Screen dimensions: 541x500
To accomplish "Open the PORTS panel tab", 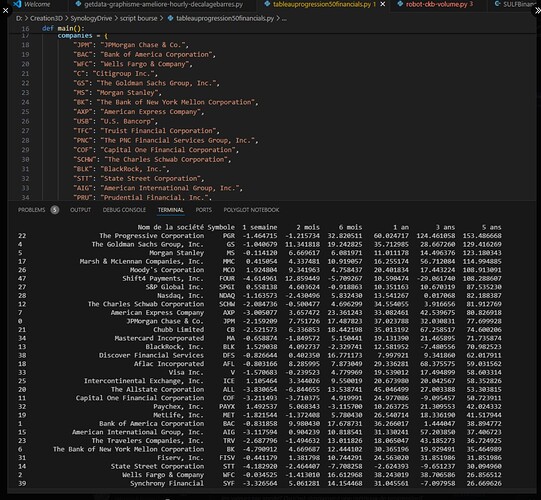I will pyautogui.click(x=204, y=210).
